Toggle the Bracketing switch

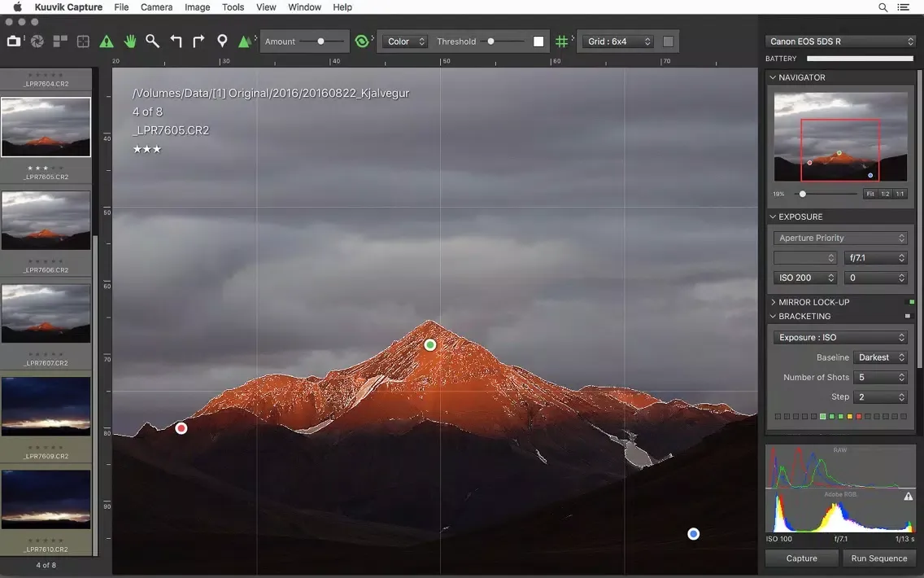(x=909, y=316)
